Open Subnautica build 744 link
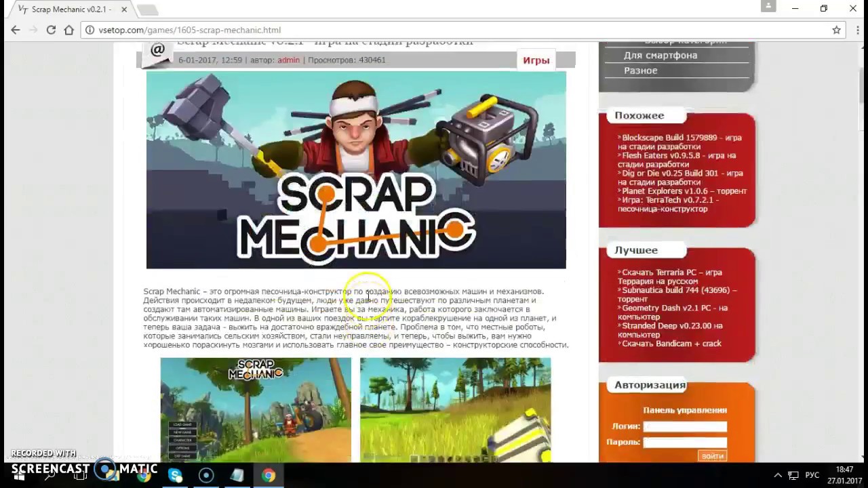The height and width of the screenshot is (488, 868). tap(677, 294)
